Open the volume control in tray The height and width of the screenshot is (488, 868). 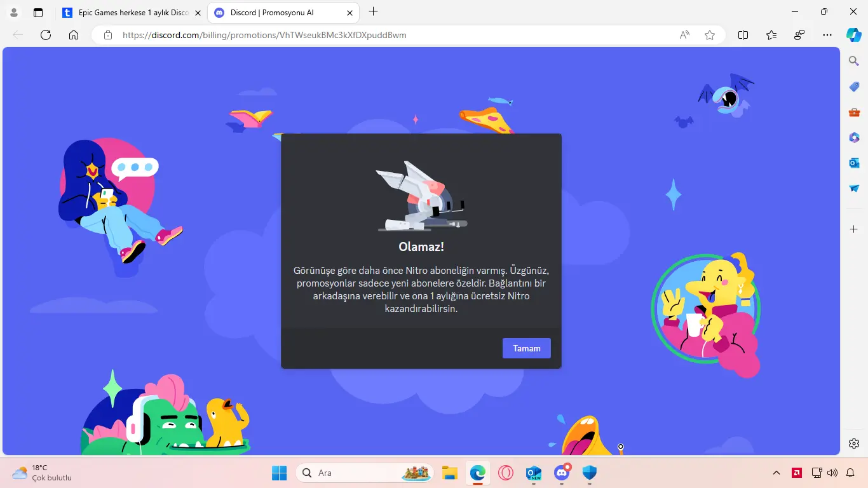832,473
